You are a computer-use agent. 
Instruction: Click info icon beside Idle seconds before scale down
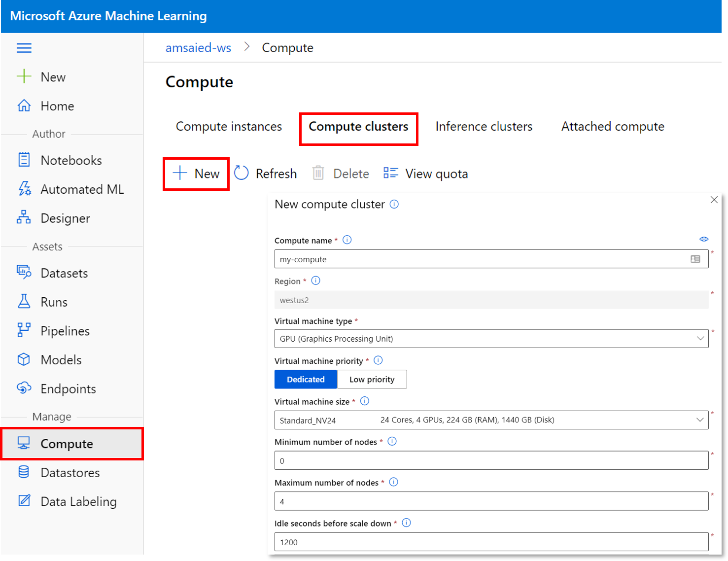click(406, 523)
